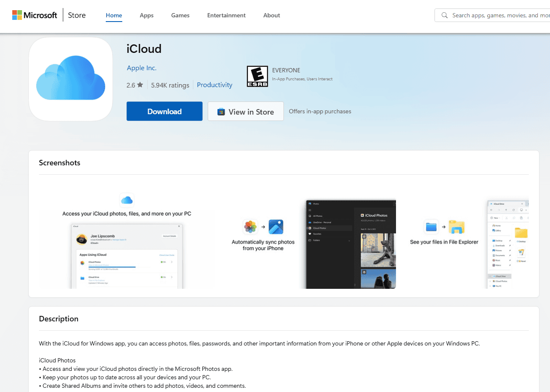Click the yellow File Explorer icon
The height and width of the screenshot is (392, 550).
click(x=456, y=227)
